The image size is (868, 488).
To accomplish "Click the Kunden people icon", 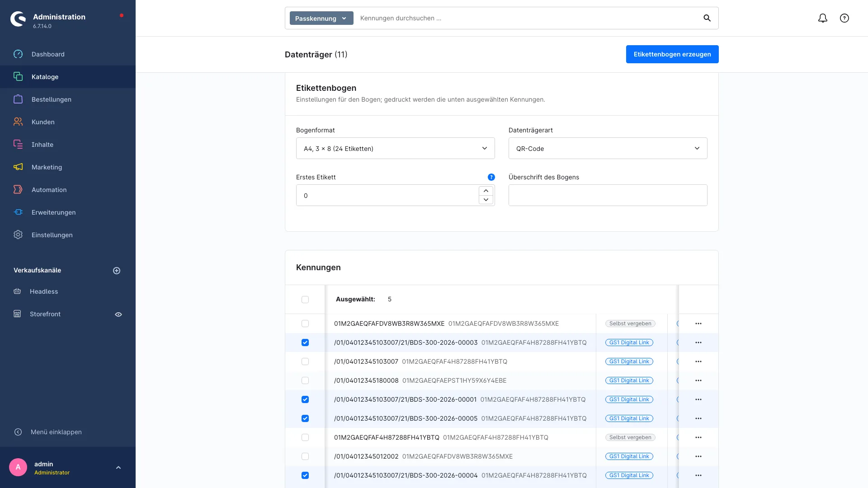I will click(x=18, y=122).
